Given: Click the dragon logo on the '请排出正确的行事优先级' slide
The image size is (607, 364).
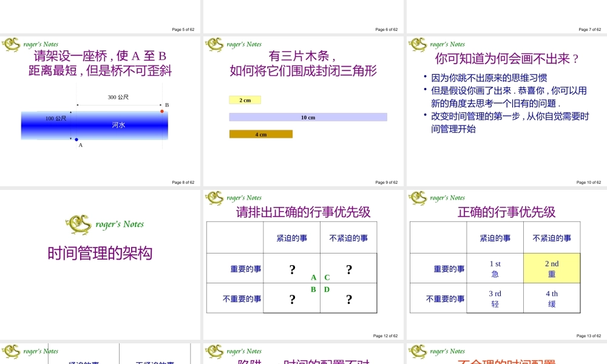Looking at the screenshot, I should 214,198.
